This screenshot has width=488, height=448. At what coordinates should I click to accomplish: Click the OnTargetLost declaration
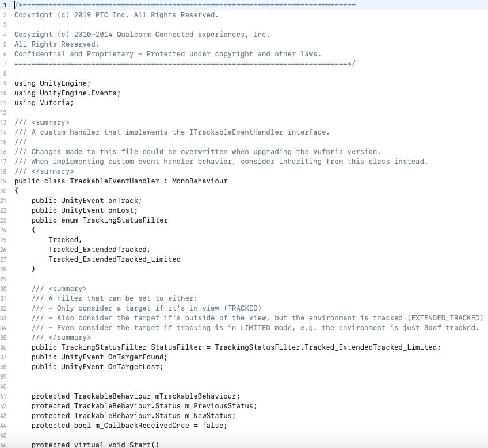coord(97,367)
